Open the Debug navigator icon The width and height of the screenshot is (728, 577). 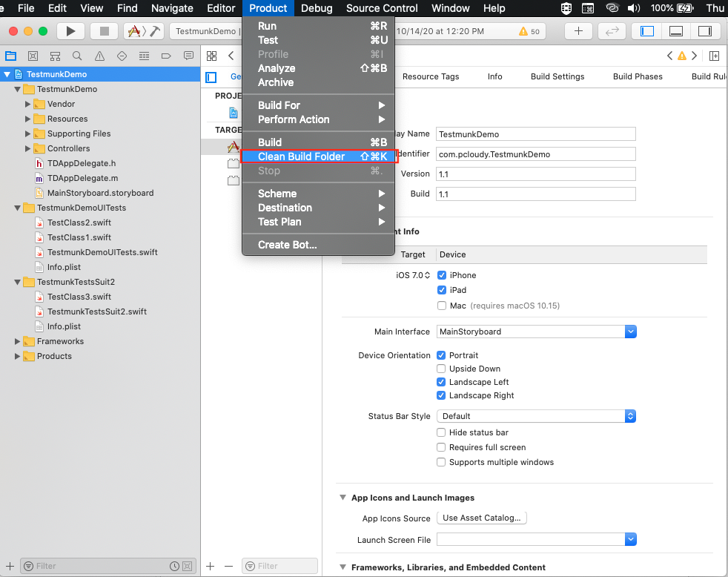(144, 56)
